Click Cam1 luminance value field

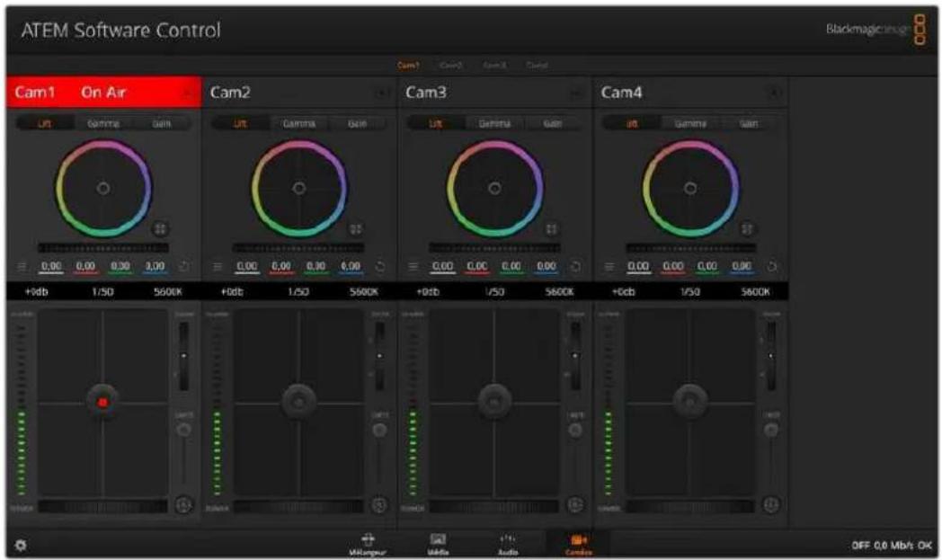point(51,266)
